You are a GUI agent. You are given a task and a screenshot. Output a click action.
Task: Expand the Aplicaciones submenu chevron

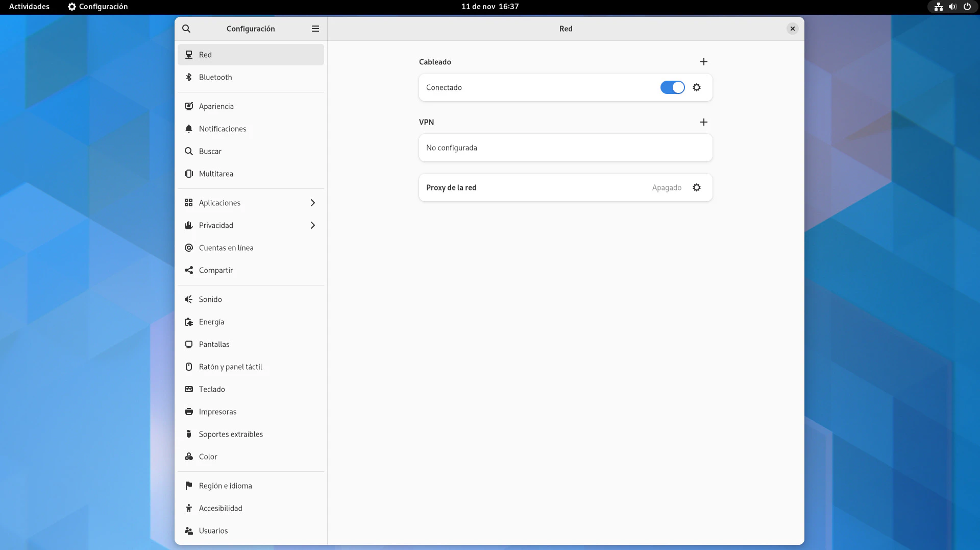pyautogui.click(x=313, y=203)
